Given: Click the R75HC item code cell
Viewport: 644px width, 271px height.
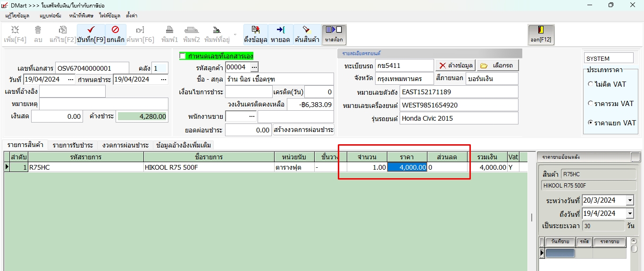Looking at the screenshot, I should click(x=85, y=167).
